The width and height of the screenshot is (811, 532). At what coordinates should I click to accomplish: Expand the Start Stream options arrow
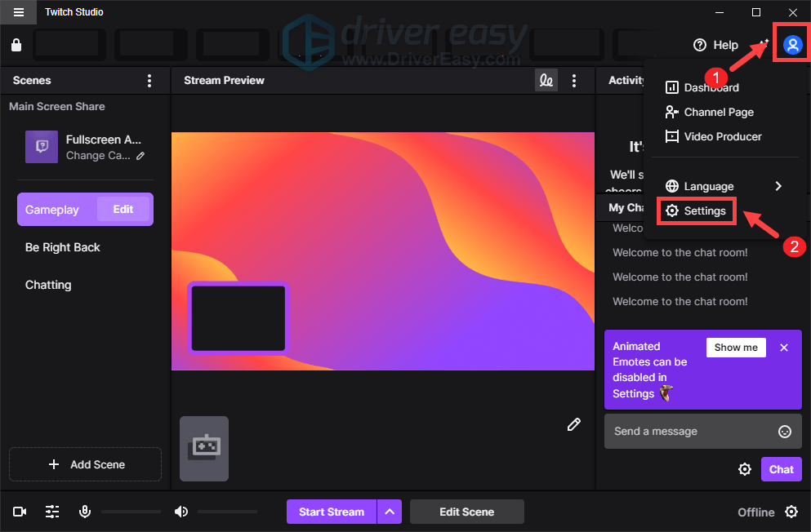(390, 512)
